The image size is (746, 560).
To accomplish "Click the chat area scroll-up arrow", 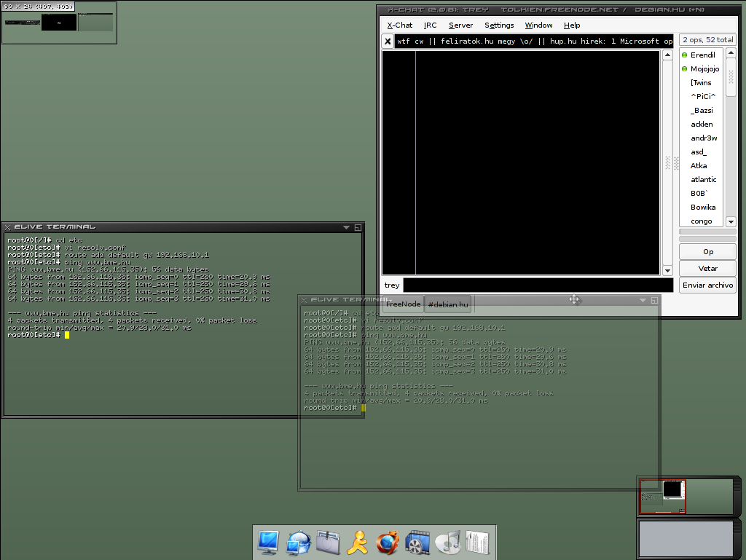I will coord(667,55).
